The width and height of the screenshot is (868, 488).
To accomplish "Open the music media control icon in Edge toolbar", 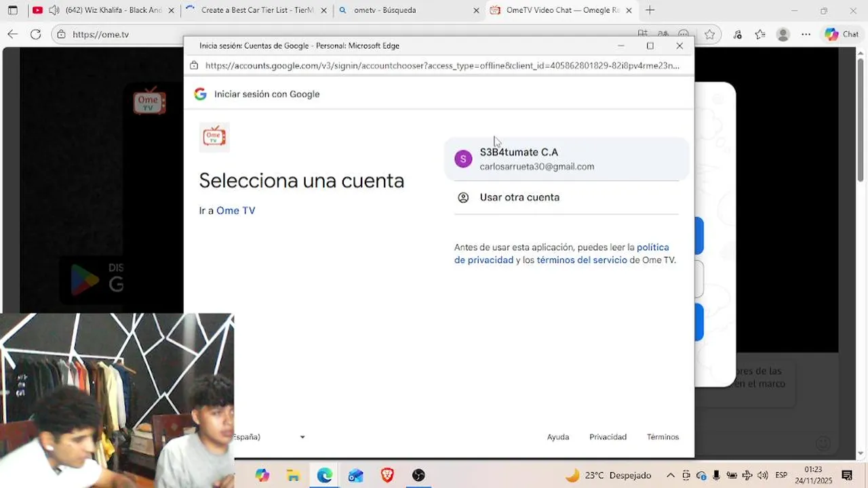I will coord(737,34).
